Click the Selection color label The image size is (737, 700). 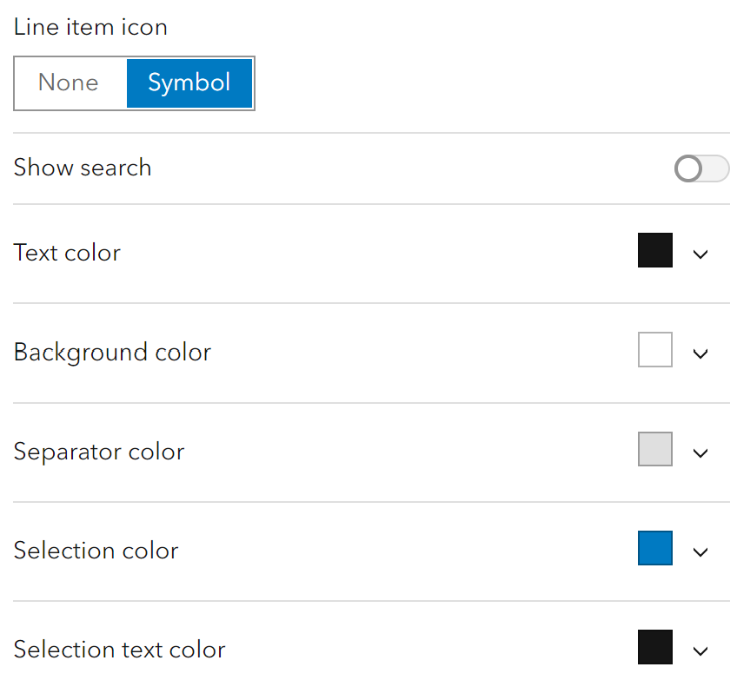coord(96,551)
